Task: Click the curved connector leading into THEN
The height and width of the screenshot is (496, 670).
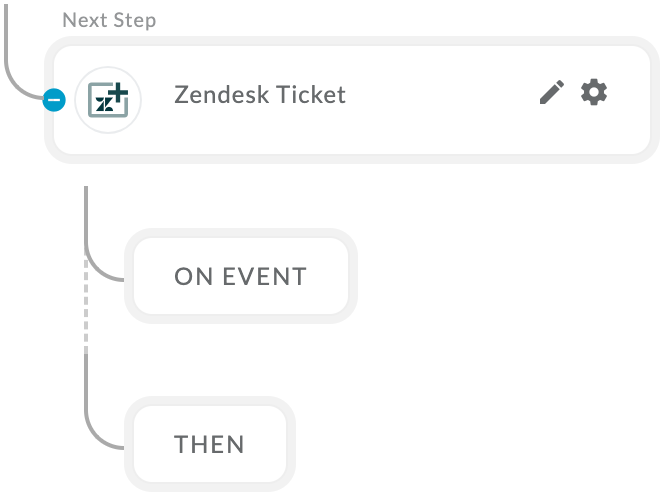Action: (x=104, y=432)
